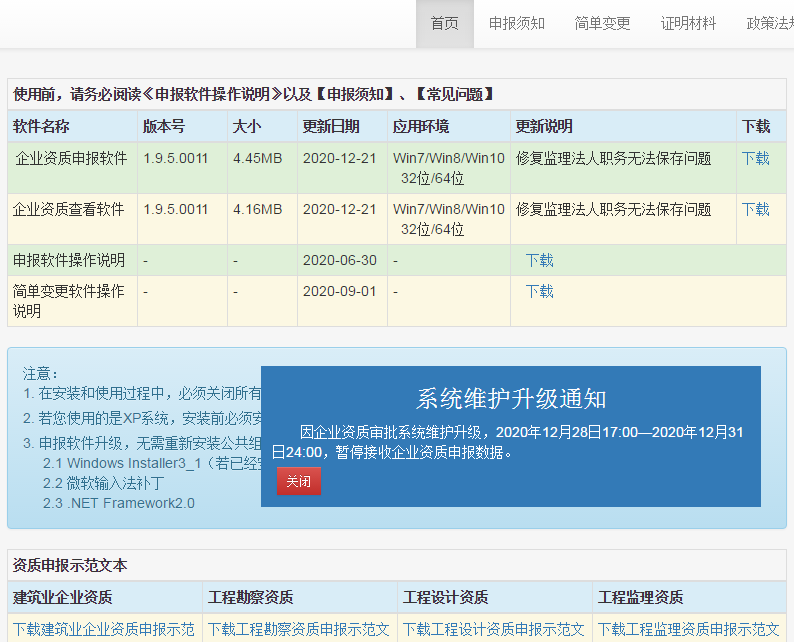Download the 申报软件操作说明 document
The width and height of the screenshot is (794, 642).
[x=540, y=260]
